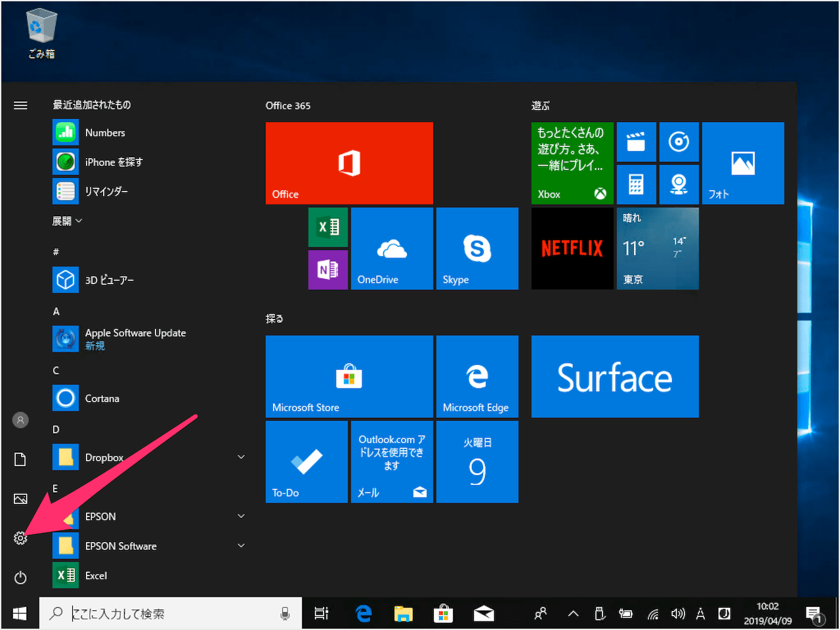840x630 pixels.
Task: Click the letter C group header
Action: click(x=56, y=370)
